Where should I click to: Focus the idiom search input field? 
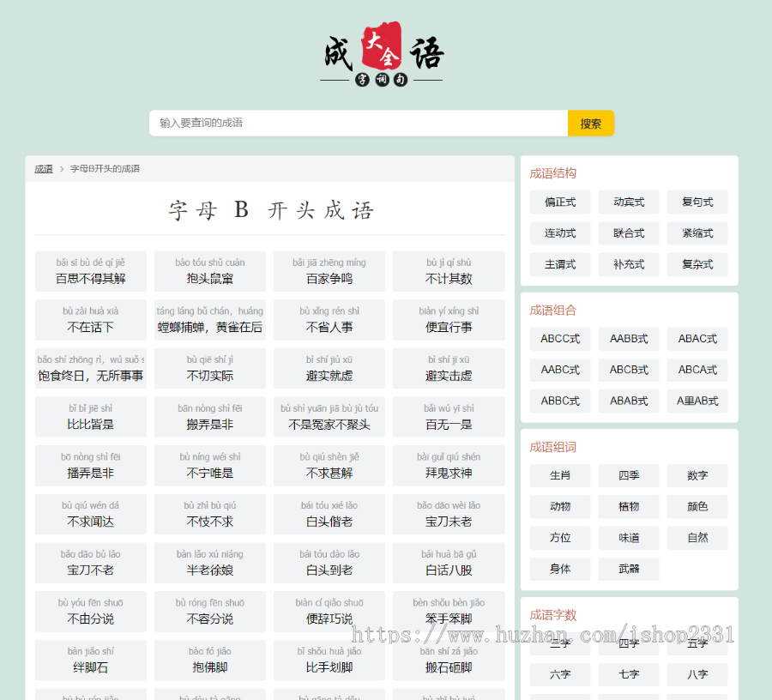pos(359,123)
